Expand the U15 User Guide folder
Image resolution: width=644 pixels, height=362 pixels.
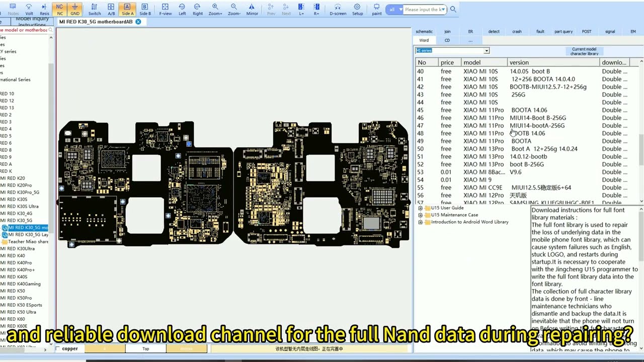pos(421,208)
